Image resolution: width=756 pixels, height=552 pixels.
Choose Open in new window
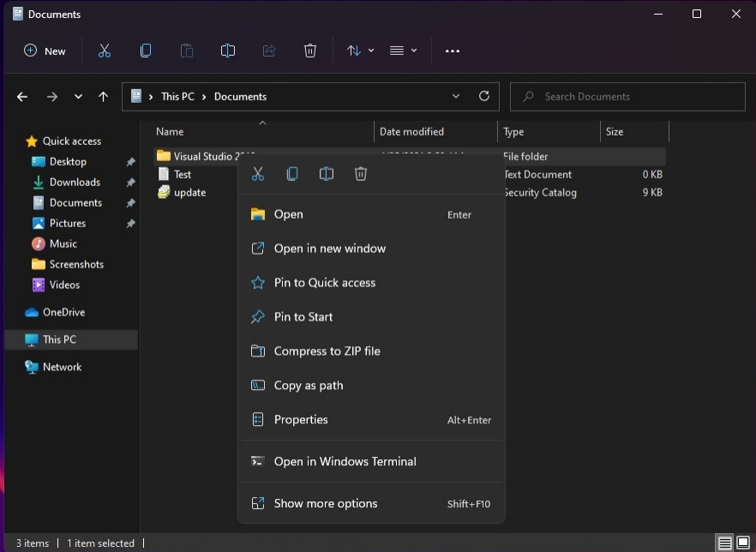pyautogui.click(x=371, y=249)
